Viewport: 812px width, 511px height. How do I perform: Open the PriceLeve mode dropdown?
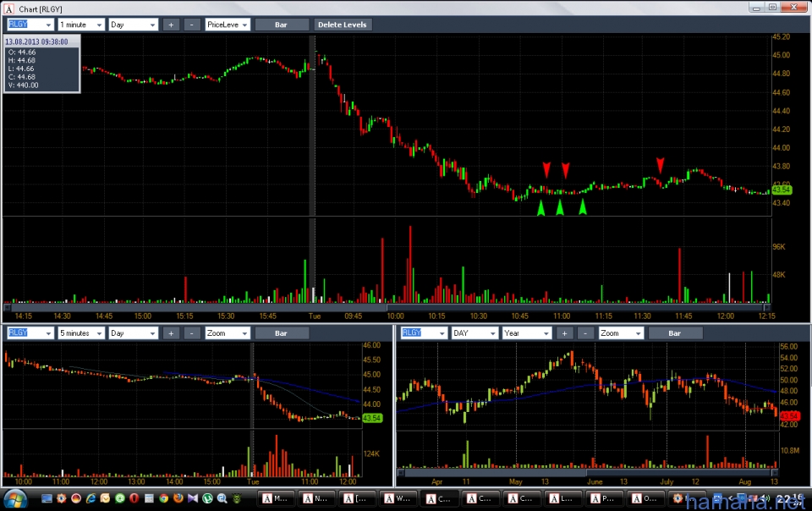pyautogui.click(x=244, y=25)
